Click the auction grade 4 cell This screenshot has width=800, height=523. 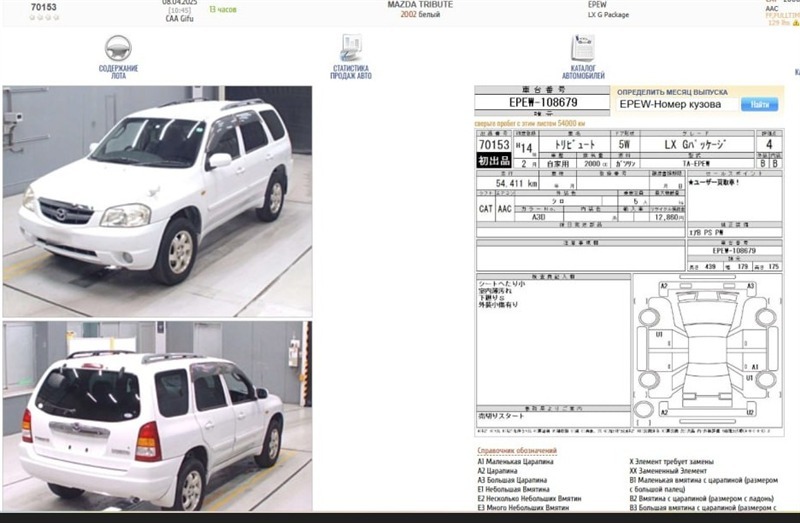(x=769, y=144)
